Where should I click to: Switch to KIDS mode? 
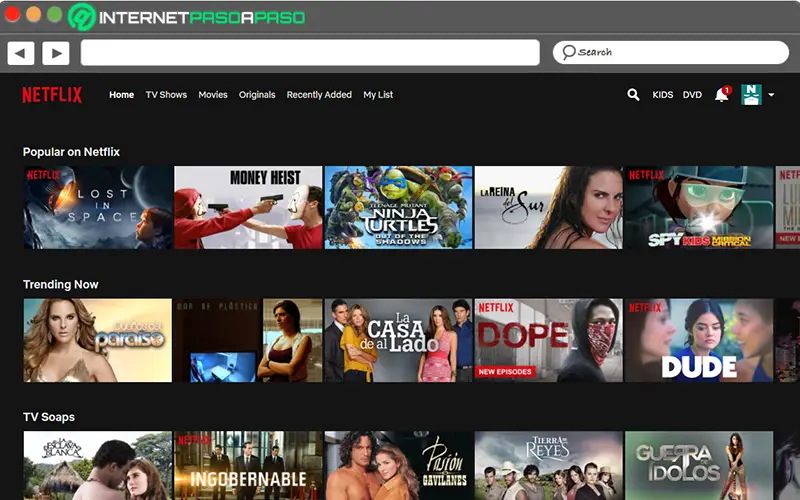[x=663, y=95]
